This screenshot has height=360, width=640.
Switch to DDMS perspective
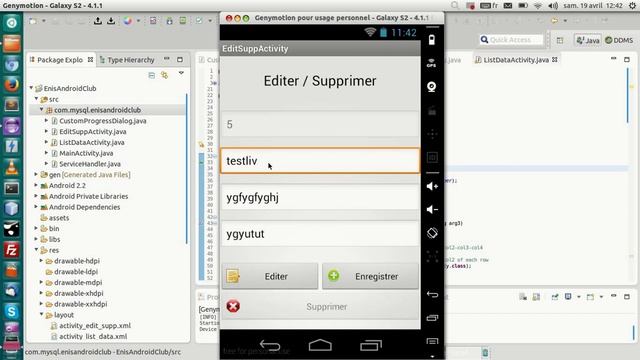click(x=619, y=40)
